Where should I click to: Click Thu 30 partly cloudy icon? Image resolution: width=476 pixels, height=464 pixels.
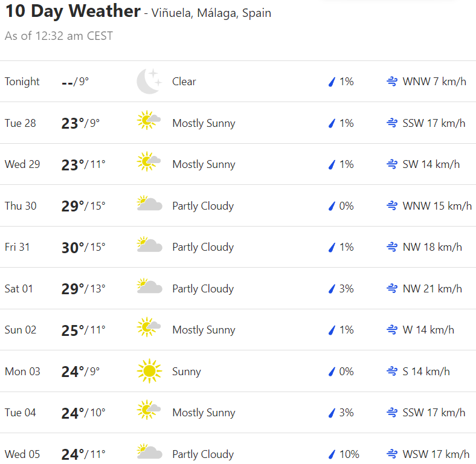point(149,205)
